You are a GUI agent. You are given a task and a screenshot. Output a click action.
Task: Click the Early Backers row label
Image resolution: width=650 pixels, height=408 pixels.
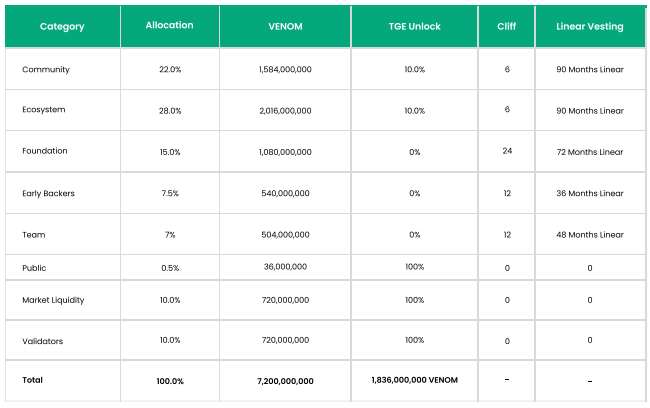point(48,193)
